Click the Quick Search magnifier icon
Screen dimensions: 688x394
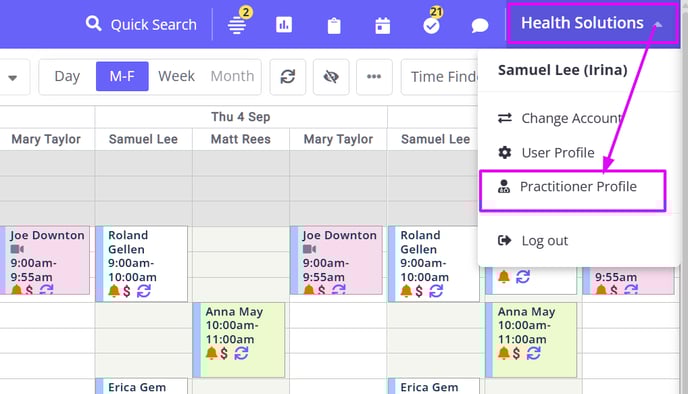pos(93,23)
